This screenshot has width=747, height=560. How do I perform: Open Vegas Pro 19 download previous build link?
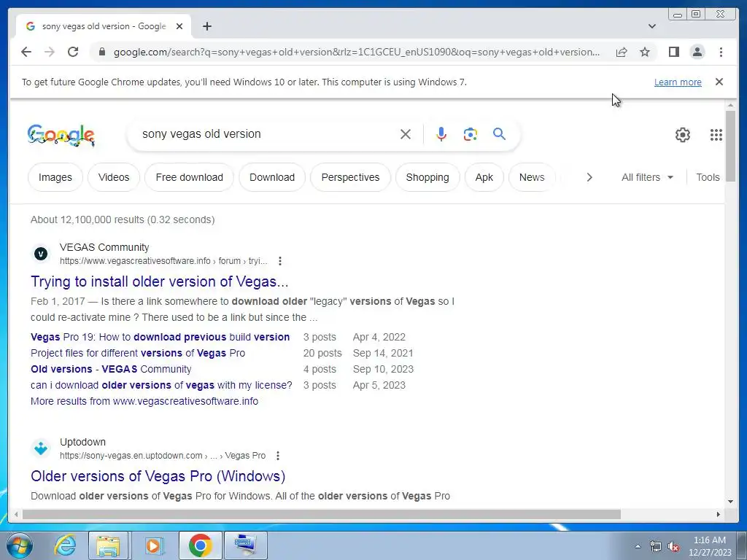(x=160, y=337)
